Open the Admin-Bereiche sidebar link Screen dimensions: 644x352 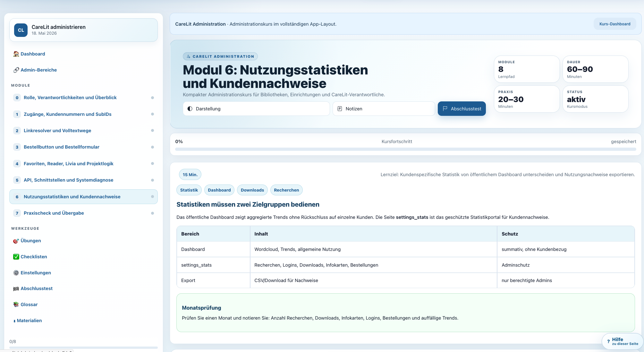coord(83,70)
